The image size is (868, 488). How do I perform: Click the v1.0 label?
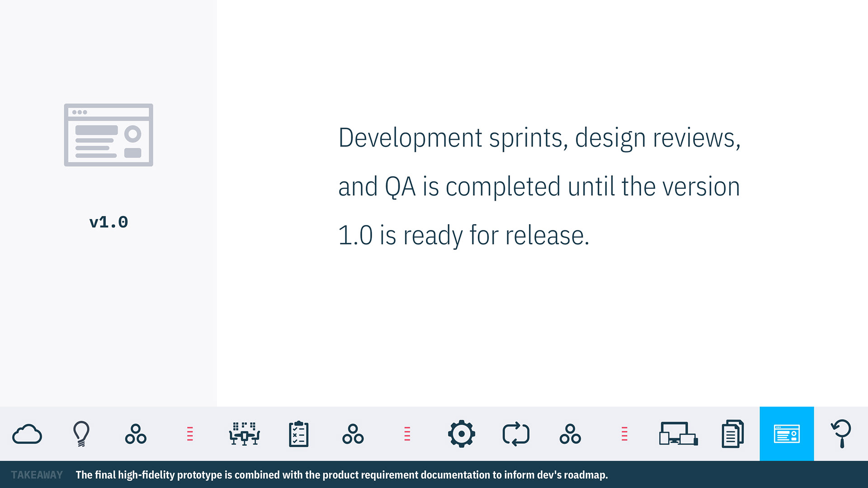(x=108, y=222)
